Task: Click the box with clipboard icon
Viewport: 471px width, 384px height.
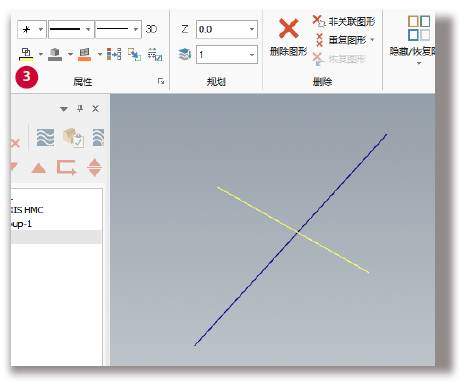Action: (73, 138)
